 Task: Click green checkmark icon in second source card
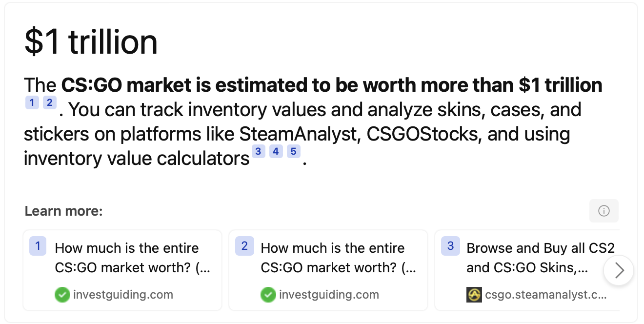(x=268, y=295)
